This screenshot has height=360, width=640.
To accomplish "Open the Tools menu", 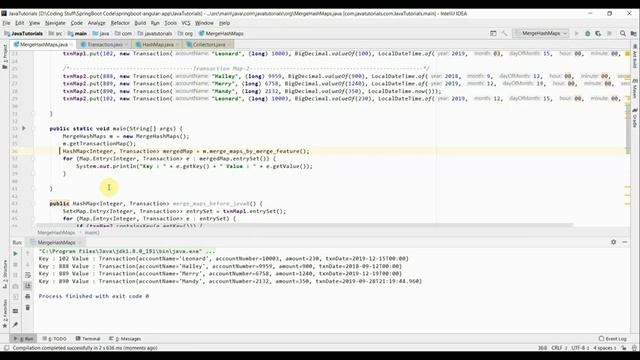I will [171, 23].
